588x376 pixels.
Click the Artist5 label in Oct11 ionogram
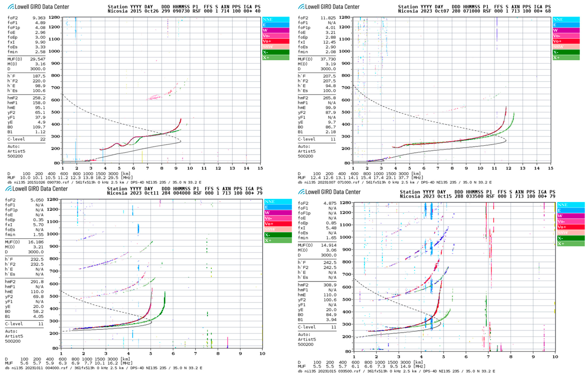14,336
